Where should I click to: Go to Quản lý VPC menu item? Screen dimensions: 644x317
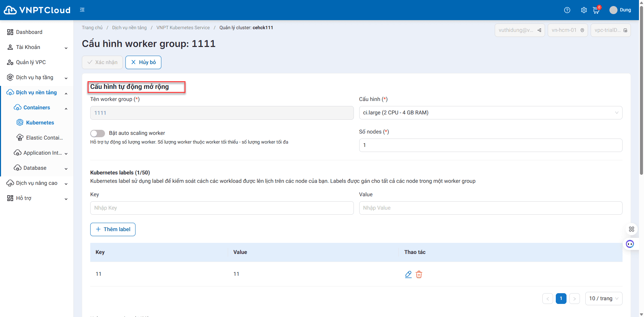pyautogui.click(x=31, y=62)
